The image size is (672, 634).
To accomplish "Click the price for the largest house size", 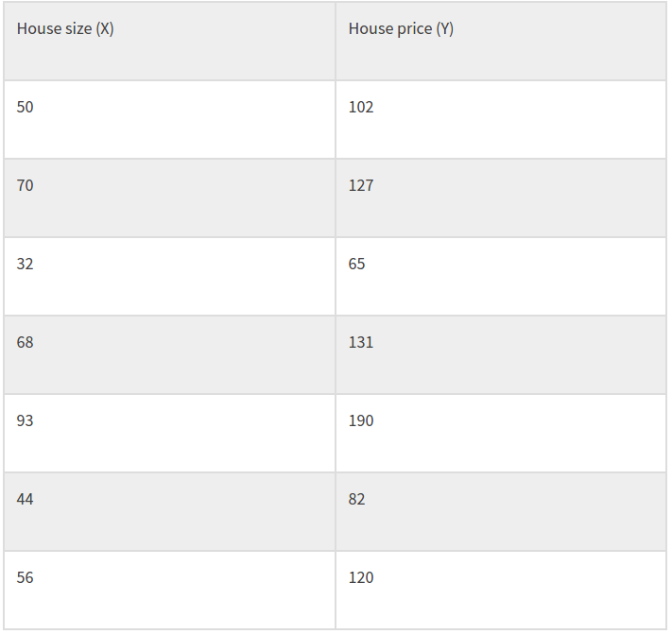I will (361, 421).
